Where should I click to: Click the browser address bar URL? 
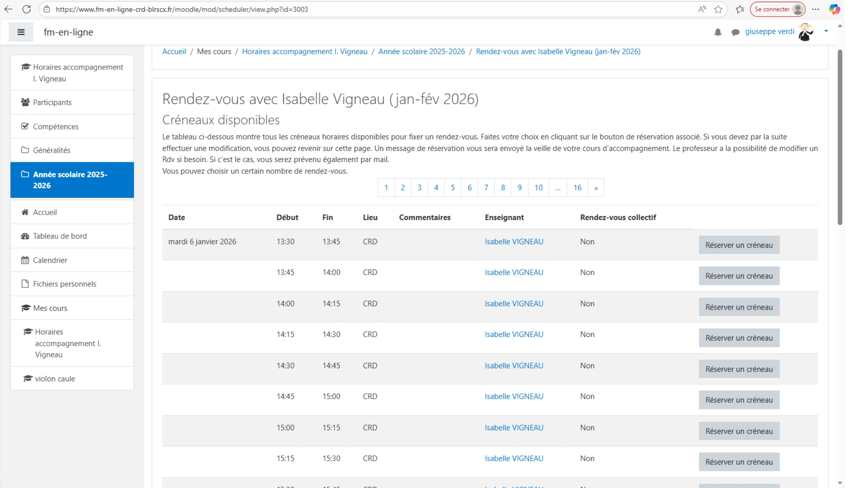point(182,9)
